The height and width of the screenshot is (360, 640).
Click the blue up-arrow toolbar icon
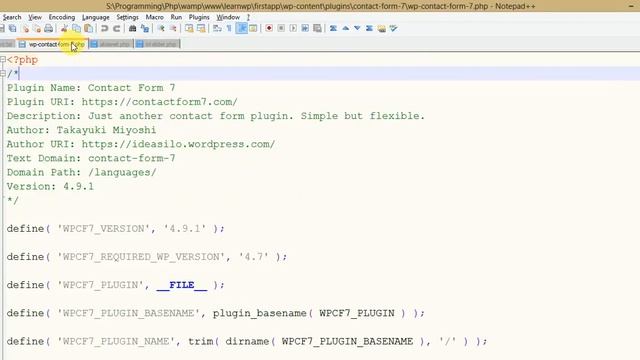345,28
